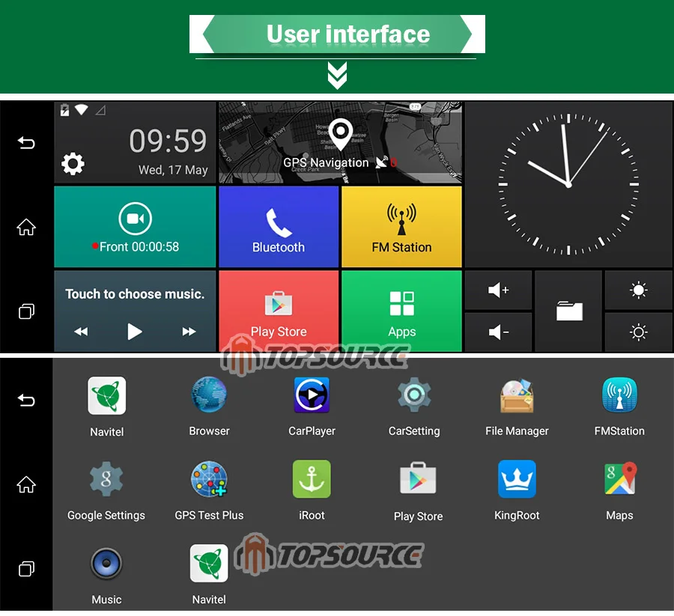Viewport: 674px width, 616px height.
Task: Launch the KingRoot app
Action: [x=517, y=490]
